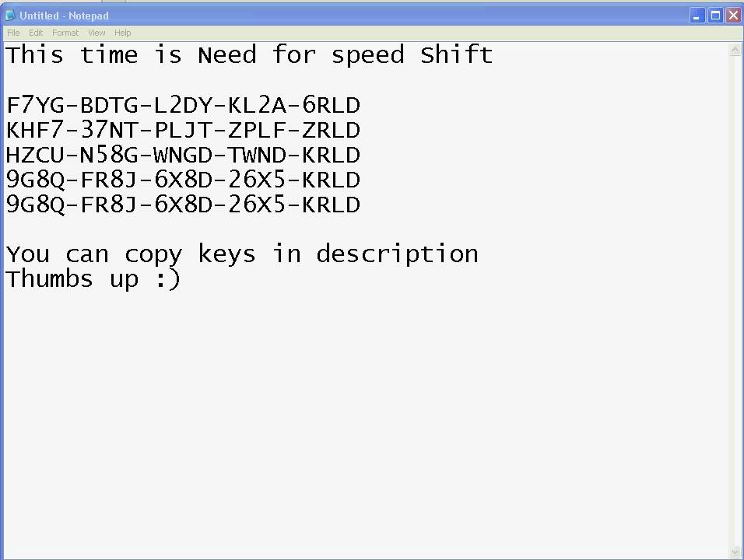Open the Format menu
This screenshot has width=744, height=560.
click(x=65, y=33)
